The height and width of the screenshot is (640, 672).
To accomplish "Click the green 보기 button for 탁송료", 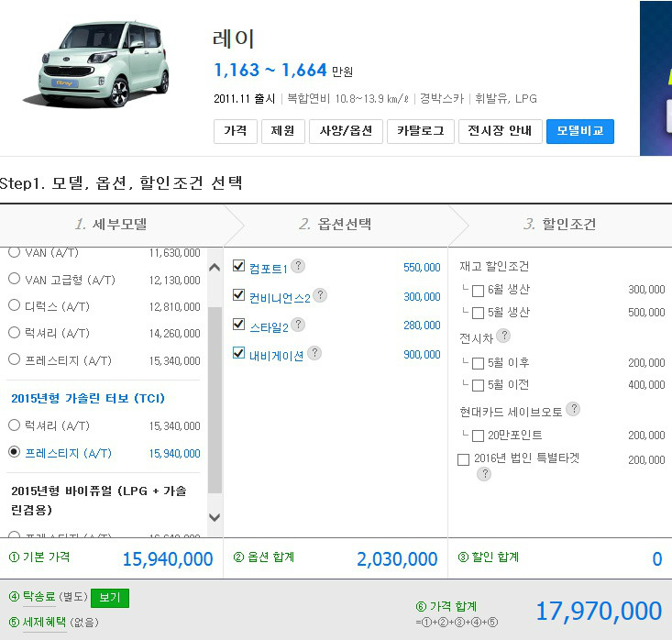I will coord(110,598).
